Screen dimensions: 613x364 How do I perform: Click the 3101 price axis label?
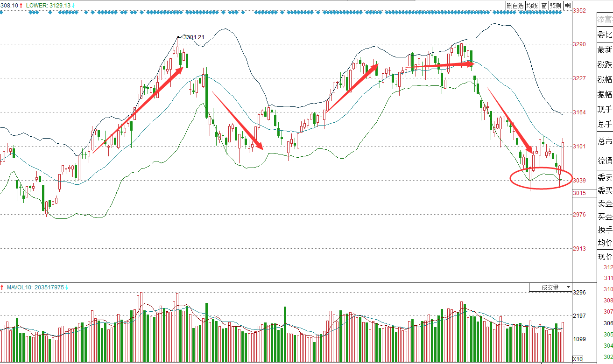(x=579, y=147)
